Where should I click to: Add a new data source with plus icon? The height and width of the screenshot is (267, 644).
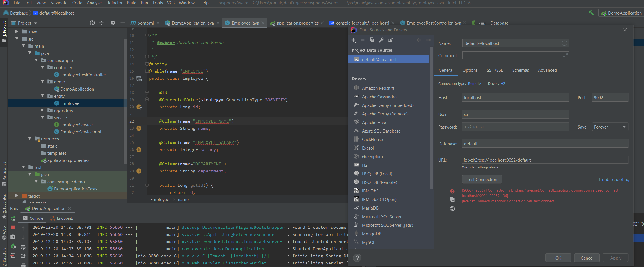pyautogui.click(x=354, y=40)
